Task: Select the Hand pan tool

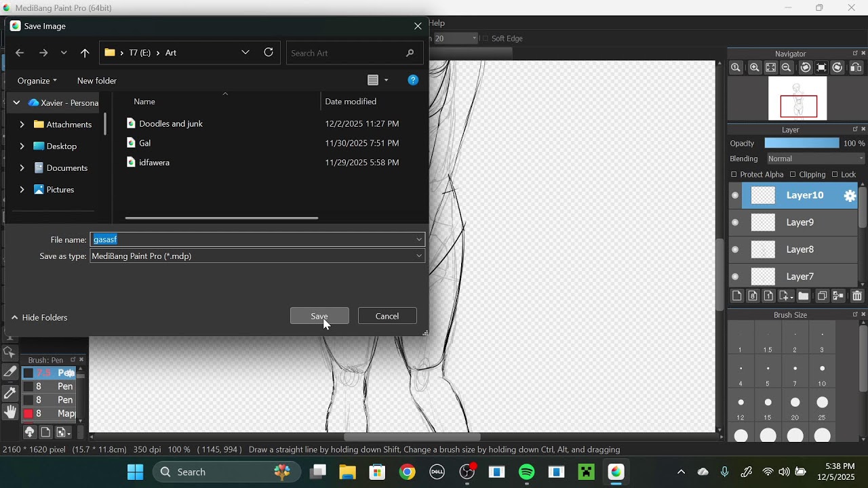Action: pyautogui.click(x=9, y=412)
